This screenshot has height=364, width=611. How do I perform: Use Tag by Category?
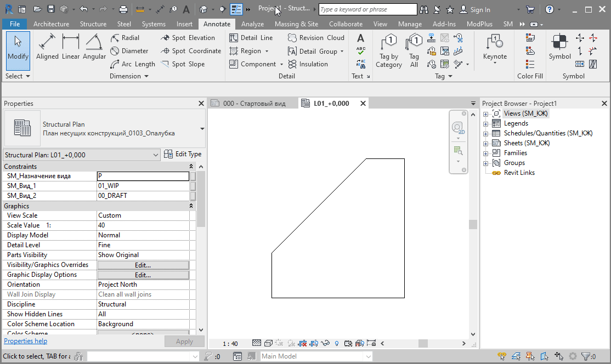(x=388, y=51)
